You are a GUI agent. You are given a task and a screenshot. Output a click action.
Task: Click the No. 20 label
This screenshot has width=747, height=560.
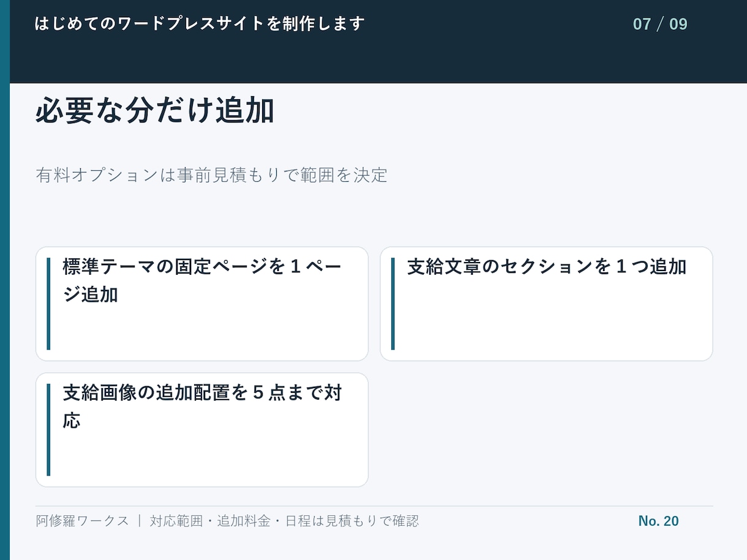coord(658,521)
